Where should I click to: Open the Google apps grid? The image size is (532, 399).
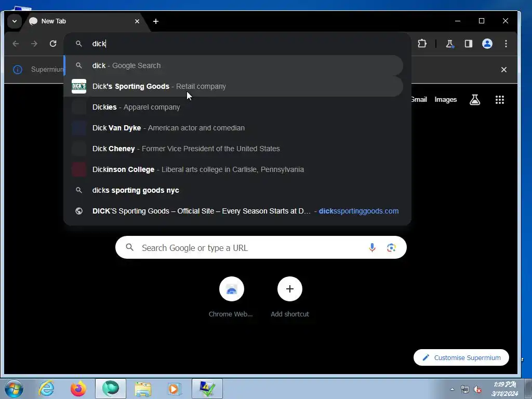tap(499, 99)
